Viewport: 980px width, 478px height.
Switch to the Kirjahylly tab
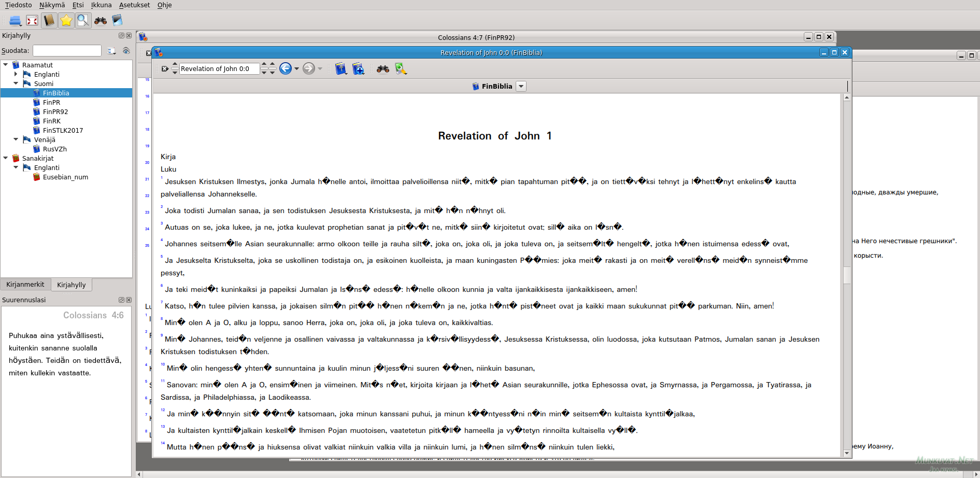[72, 285]
